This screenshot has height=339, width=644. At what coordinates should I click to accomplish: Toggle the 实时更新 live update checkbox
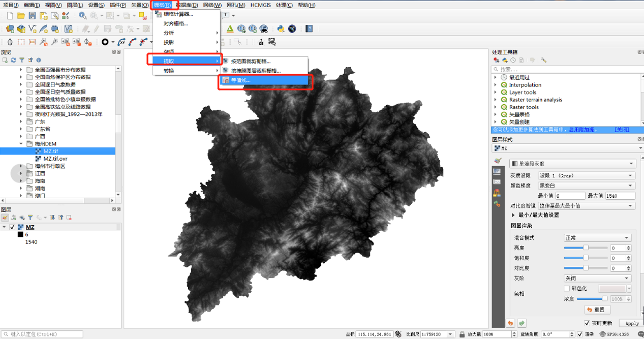587,323
